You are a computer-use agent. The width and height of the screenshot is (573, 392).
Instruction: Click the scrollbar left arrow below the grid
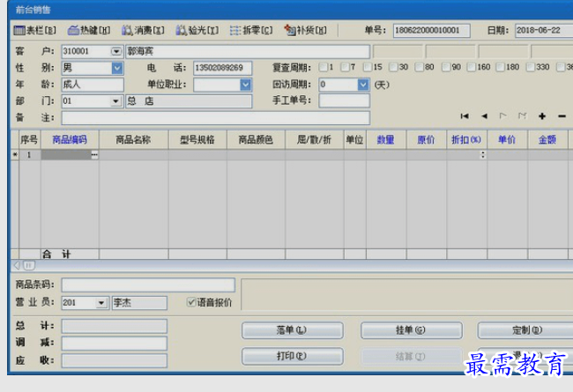tap(17, 265)
